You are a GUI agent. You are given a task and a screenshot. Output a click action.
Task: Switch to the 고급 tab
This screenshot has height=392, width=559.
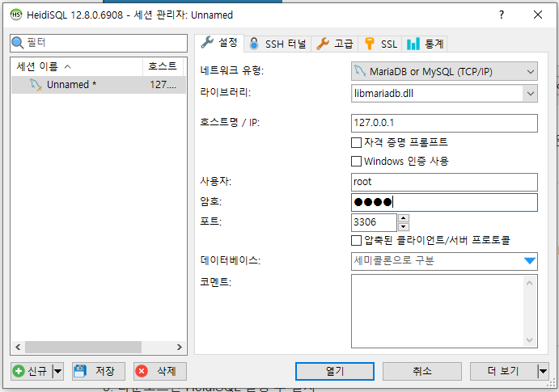tap(334, 44)
